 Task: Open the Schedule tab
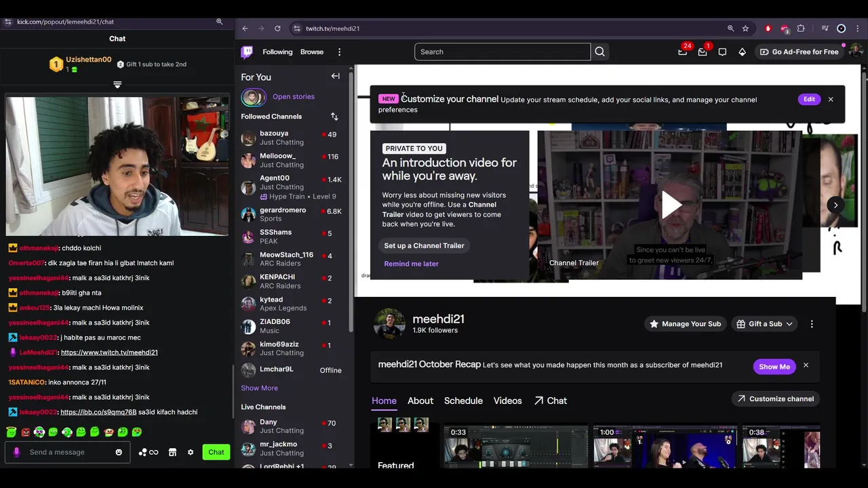tap(463, 401)
